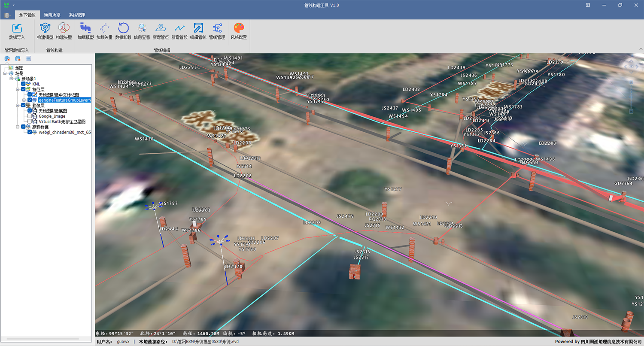Select the webgl_chinadem30_mct_65 tree item

(64, 132)
